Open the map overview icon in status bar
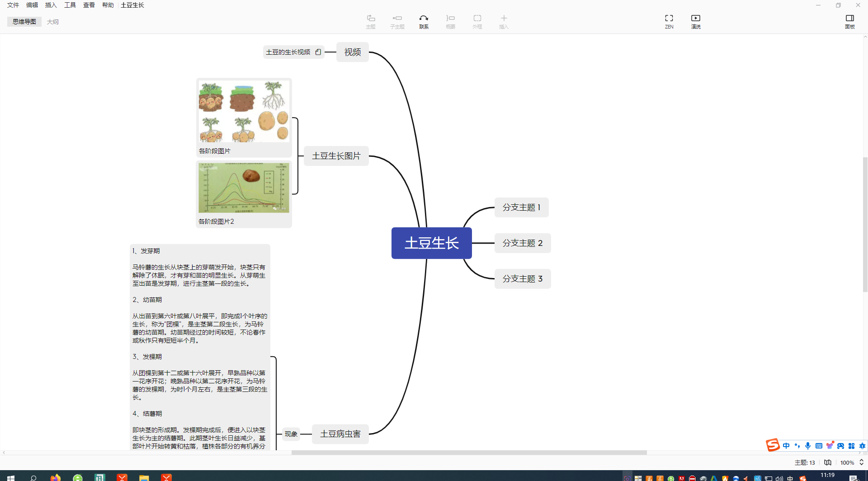 828,462
